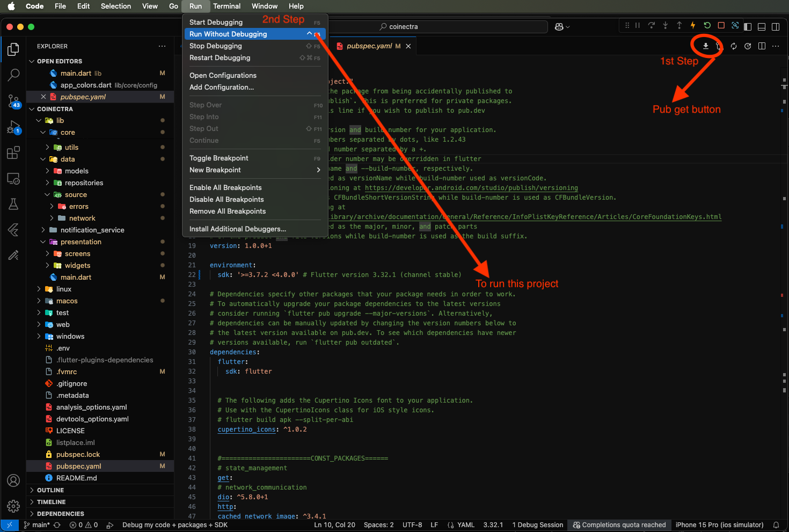Expand the utils folder

(x=47, y=147)
